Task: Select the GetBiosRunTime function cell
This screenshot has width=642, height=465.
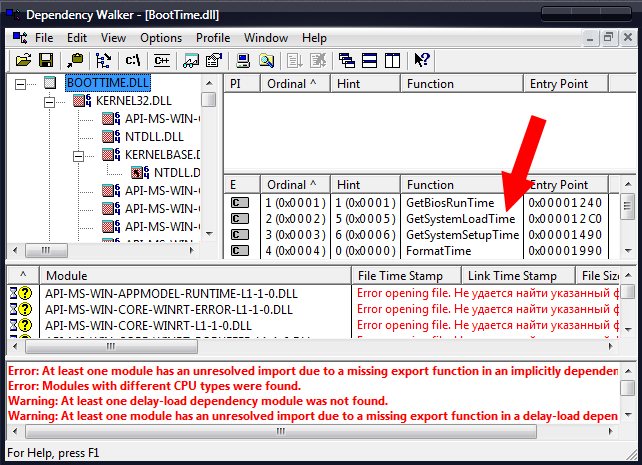Action: pos(450,203)
